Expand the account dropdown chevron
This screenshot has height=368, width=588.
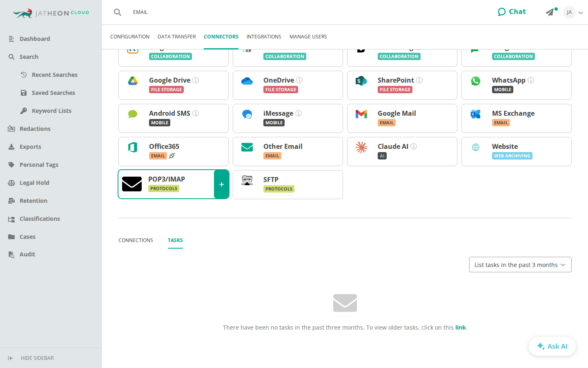click(581, 13)
